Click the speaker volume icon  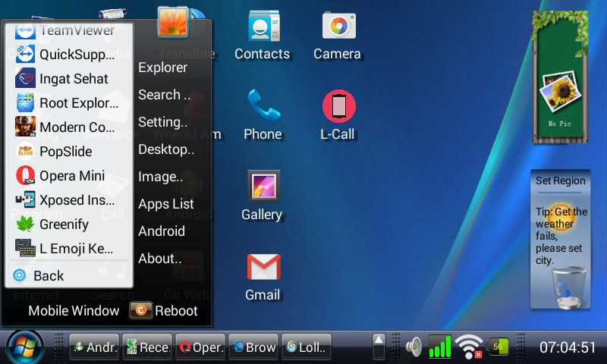click(414, 347)
